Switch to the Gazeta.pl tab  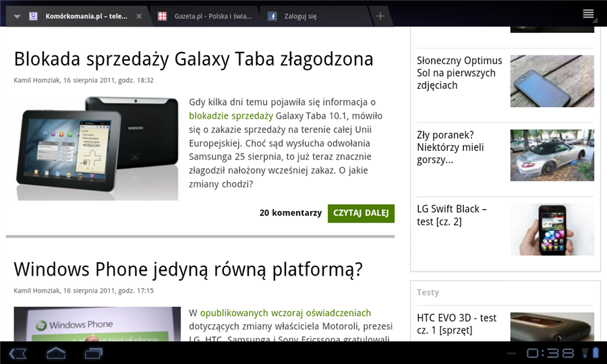[205, 16]
